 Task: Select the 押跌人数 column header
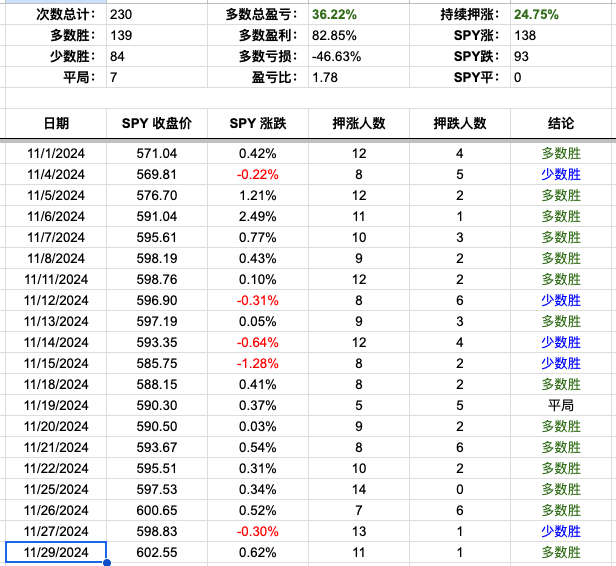(x=460, y=123)
